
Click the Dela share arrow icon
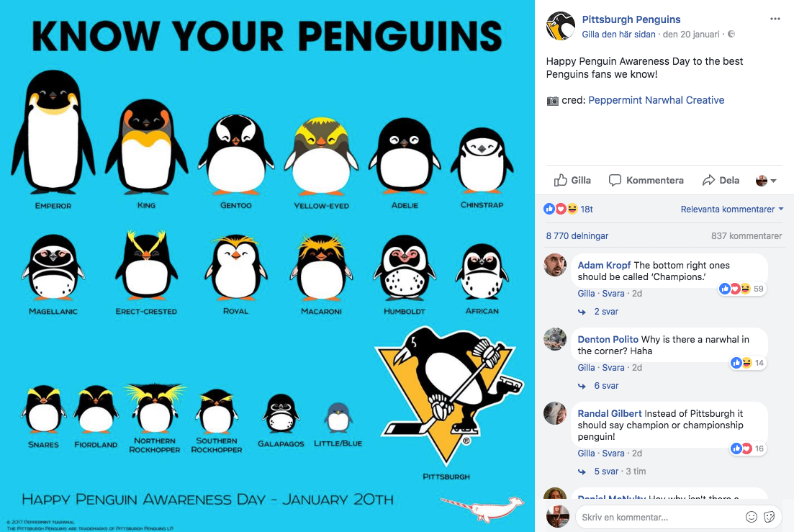[709, 180]
